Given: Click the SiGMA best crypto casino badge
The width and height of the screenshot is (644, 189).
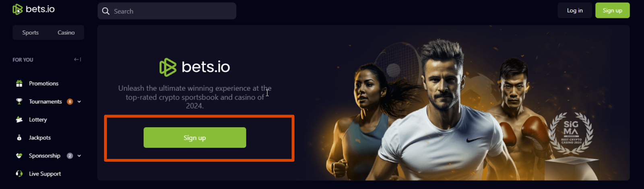Looking at the screenshot, I should pos(571,134).
